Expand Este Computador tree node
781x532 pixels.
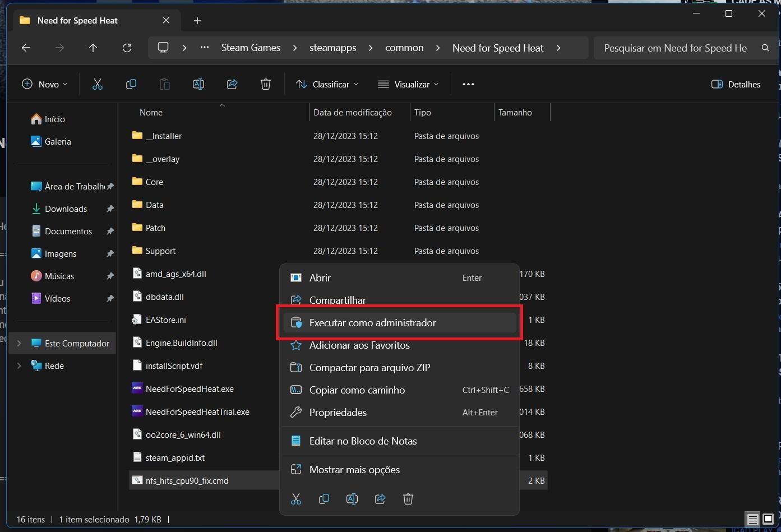[19, 343]
